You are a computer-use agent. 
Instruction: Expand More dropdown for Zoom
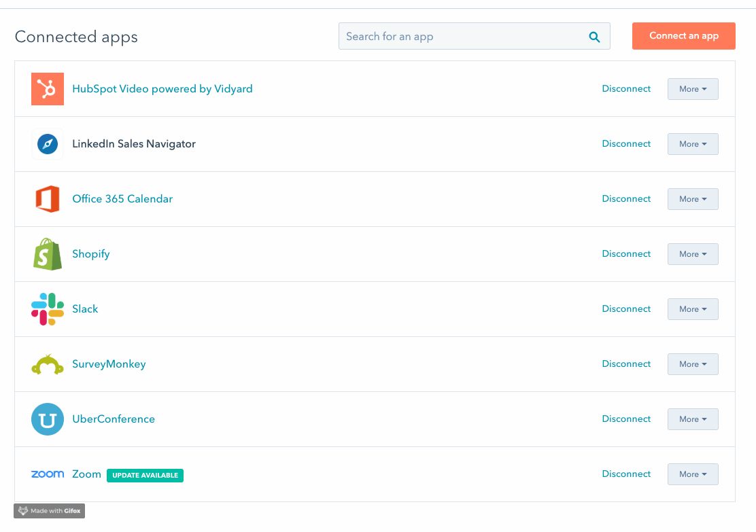click(x=693, y=474)
